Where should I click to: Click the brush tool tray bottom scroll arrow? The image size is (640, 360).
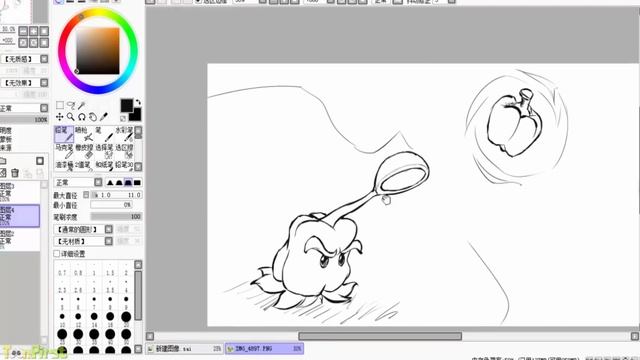tap(138, 167)
